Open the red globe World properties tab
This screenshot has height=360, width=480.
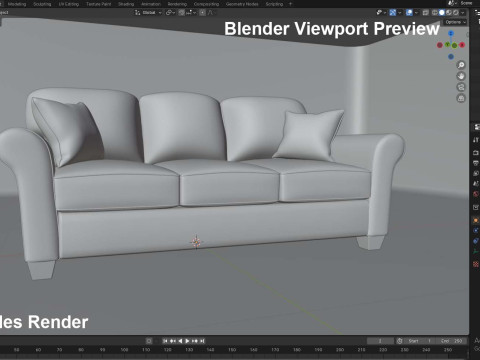(476, 194)
